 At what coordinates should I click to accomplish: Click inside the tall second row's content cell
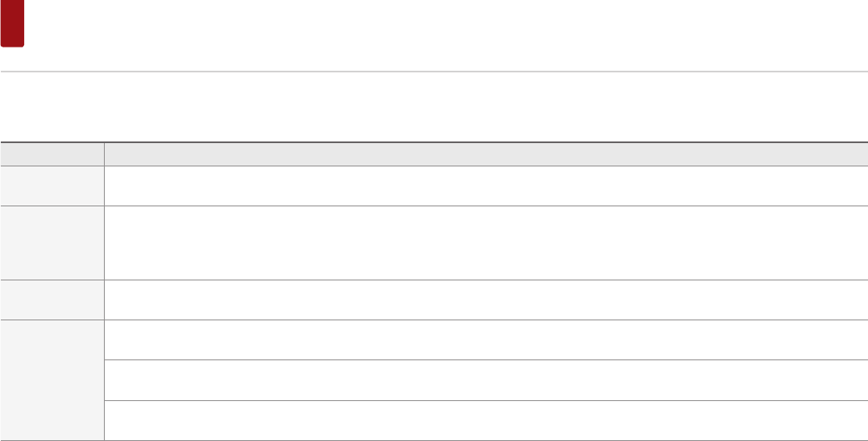point(481,242)
